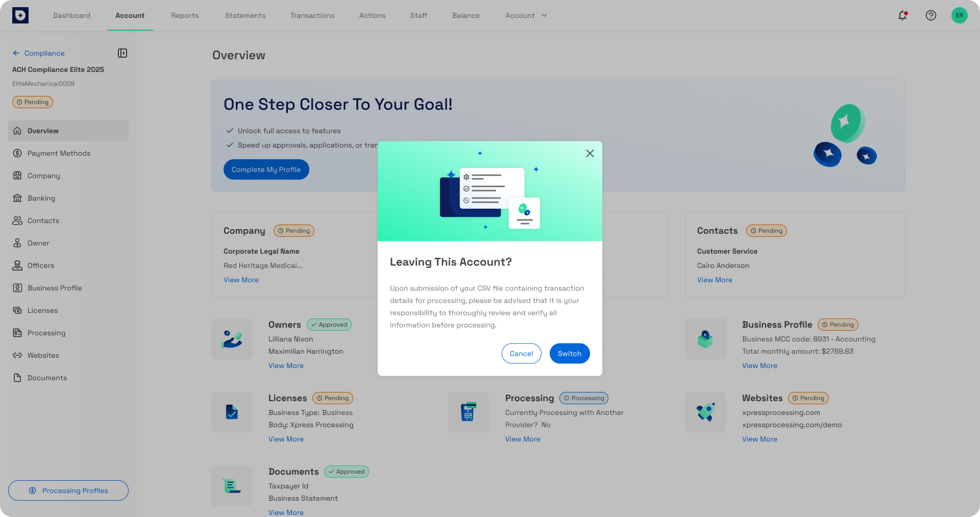Screen dimensions: 980x517
Task: Click the help question-mark icon
Action: [931, 15]
